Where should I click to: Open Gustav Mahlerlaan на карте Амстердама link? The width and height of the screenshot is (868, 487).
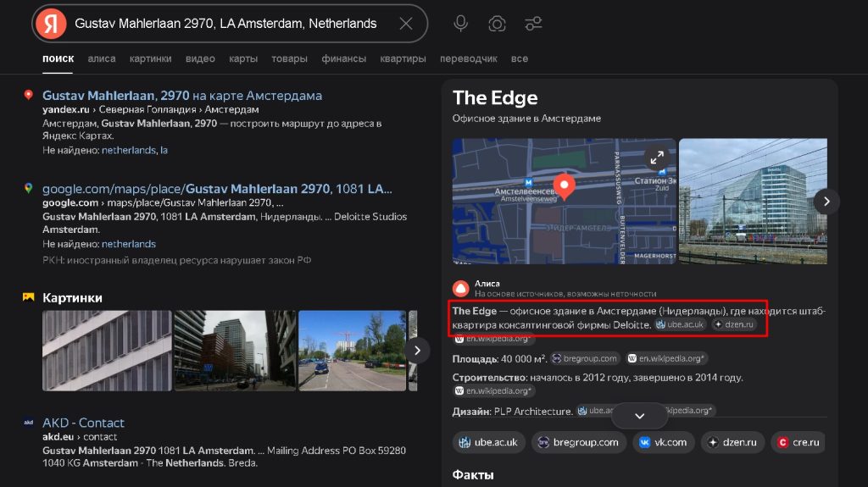point(182,96)
